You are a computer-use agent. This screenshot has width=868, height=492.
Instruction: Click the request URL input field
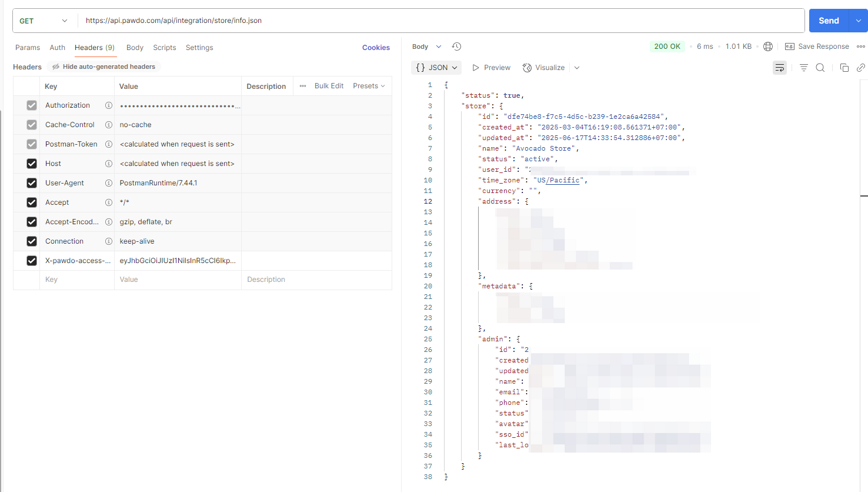tap(441, 21)
